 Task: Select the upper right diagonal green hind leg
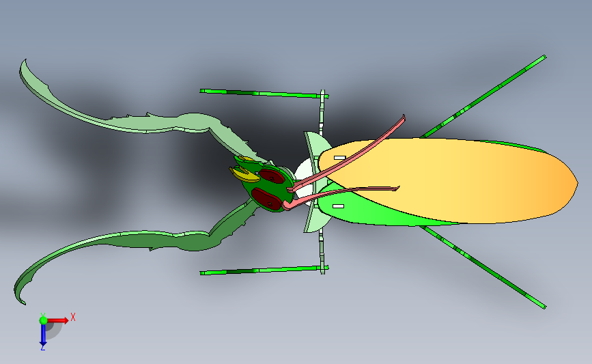click(483, 97)
